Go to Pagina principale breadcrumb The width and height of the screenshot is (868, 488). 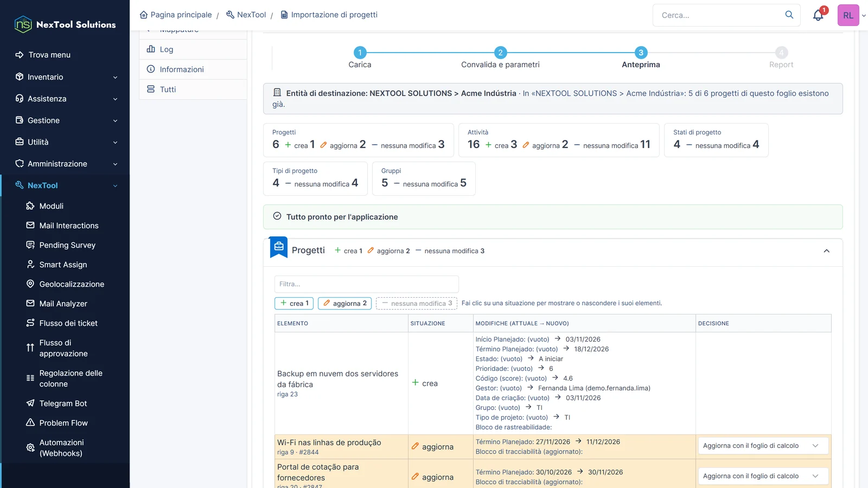coord(176,15)
